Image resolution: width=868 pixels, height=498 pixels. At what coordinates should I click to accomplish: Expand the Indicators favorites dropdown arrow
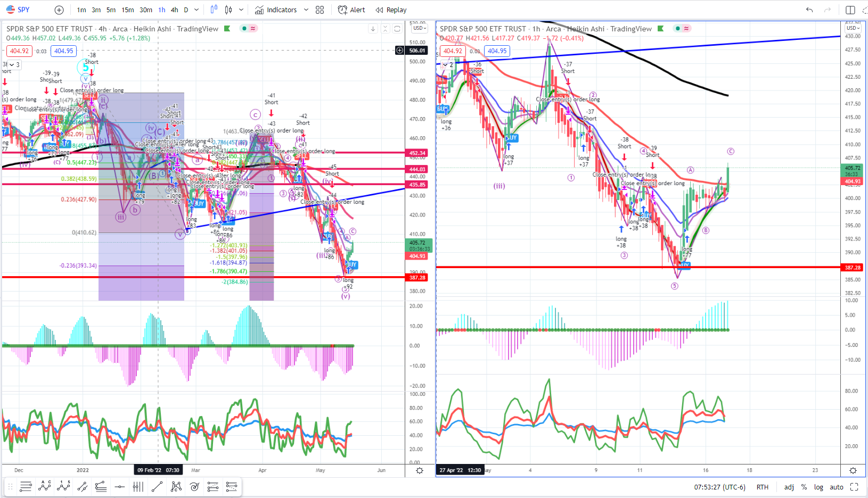306,10
